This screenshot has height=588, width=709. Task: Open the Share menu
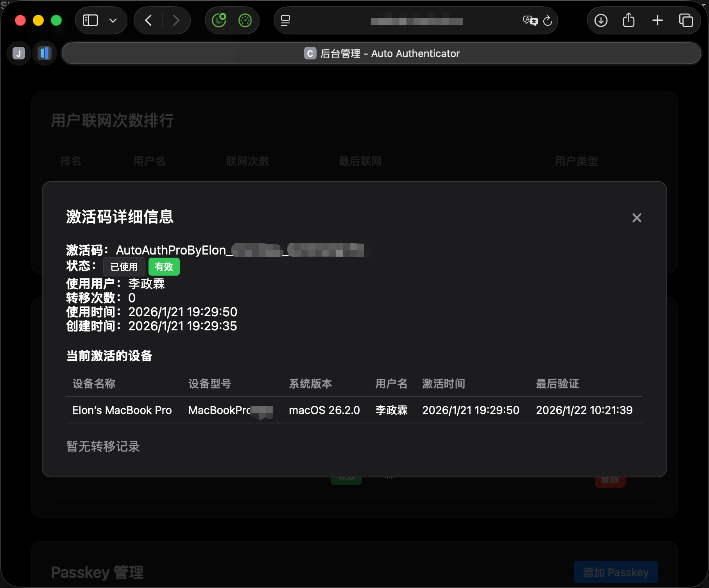tap(628, 20)
